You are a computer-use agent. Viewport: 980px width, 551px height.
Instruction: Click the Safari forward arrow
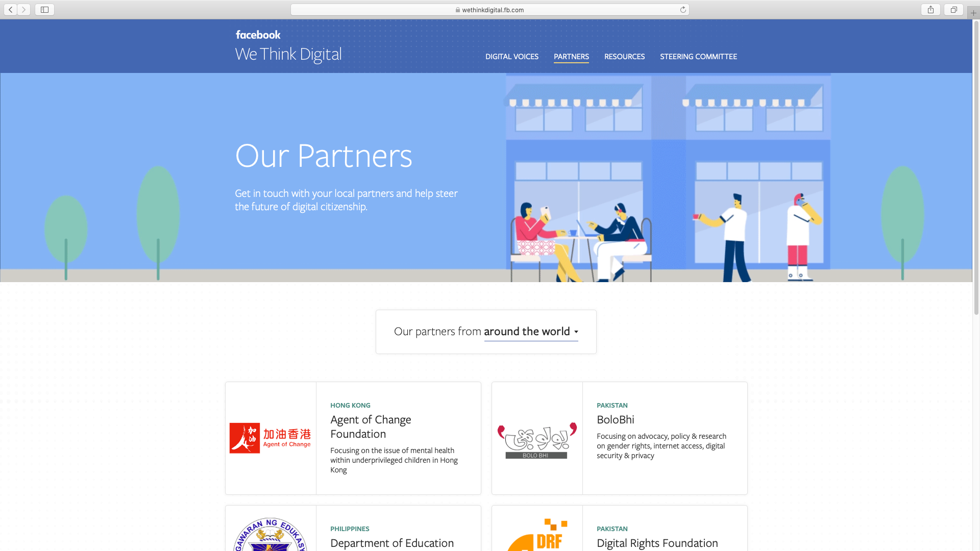point(23,10)
